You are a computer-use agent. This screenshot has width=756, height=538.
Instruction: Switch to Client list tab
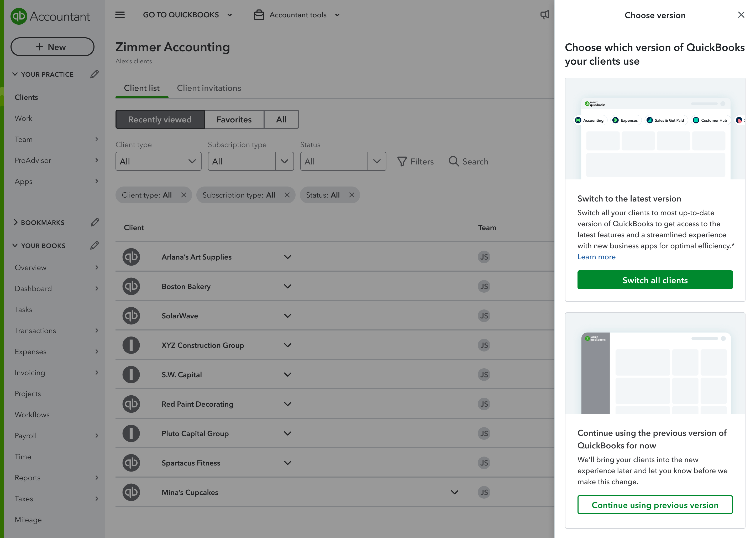click(142, 88)
